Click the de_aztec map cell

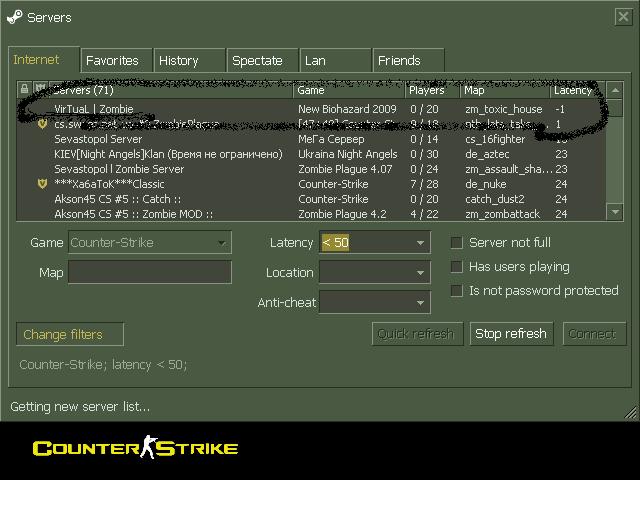click(x=487, y=154)
